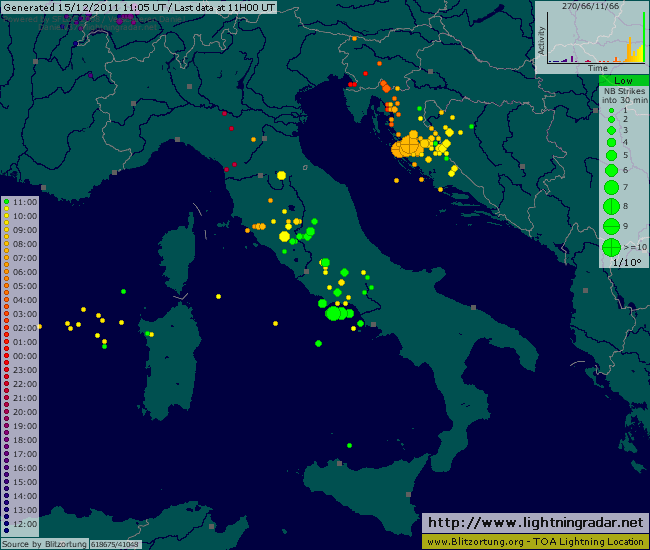Select the 06:00 label in the time legend
The width and height of the screenshot is (650, 550).
25,272
